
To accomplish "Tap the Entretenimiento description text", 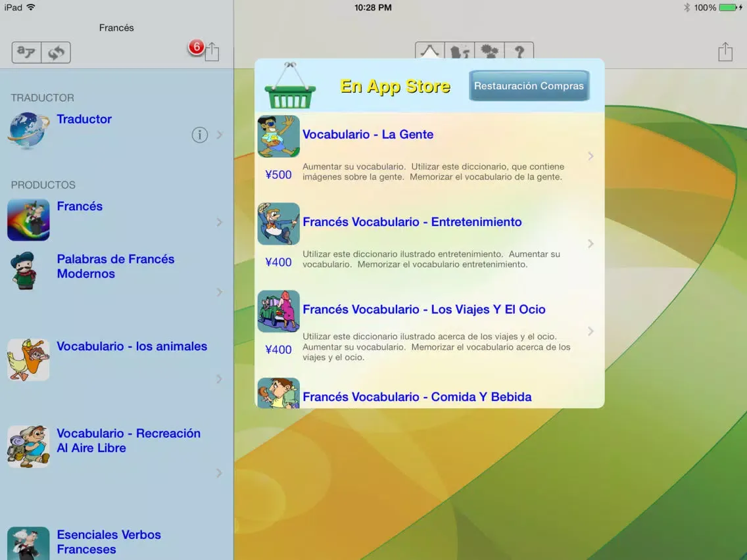I will (x=431, y=259).
